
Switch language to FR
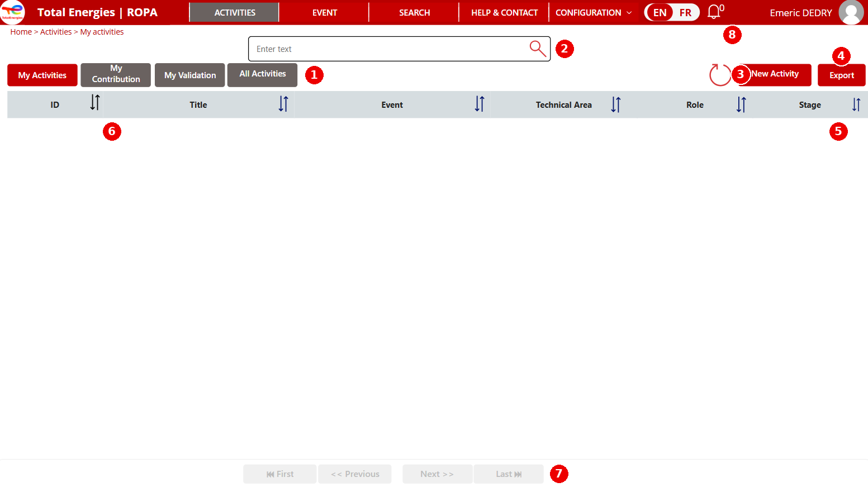pyautogui.click(x=686, y=12)
